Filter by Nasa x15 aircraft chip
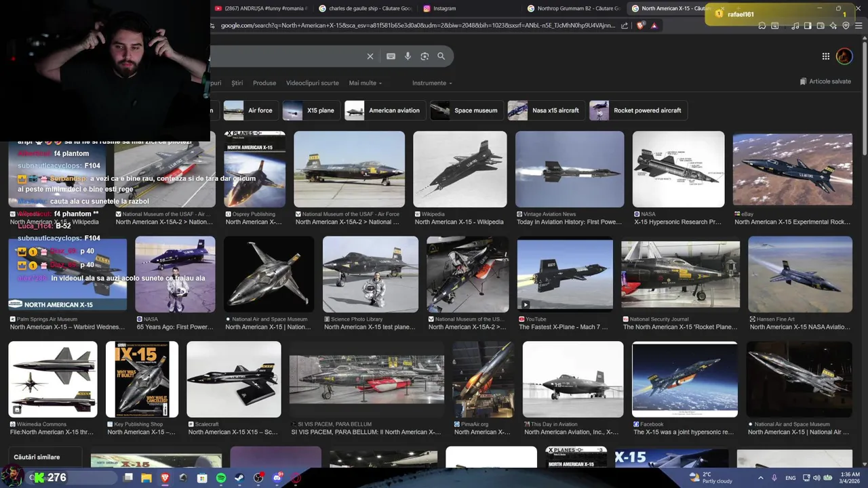This screenshot has height=488, width=868. tap(545, 110)
